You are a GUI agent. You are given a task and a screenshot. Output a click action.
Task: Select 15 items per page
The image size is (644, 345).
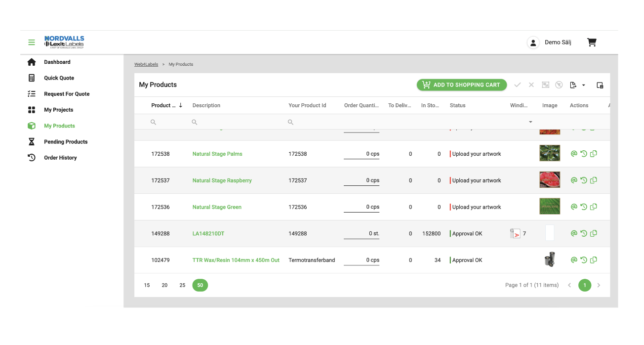pyautogui.click(x=147, y=285)
